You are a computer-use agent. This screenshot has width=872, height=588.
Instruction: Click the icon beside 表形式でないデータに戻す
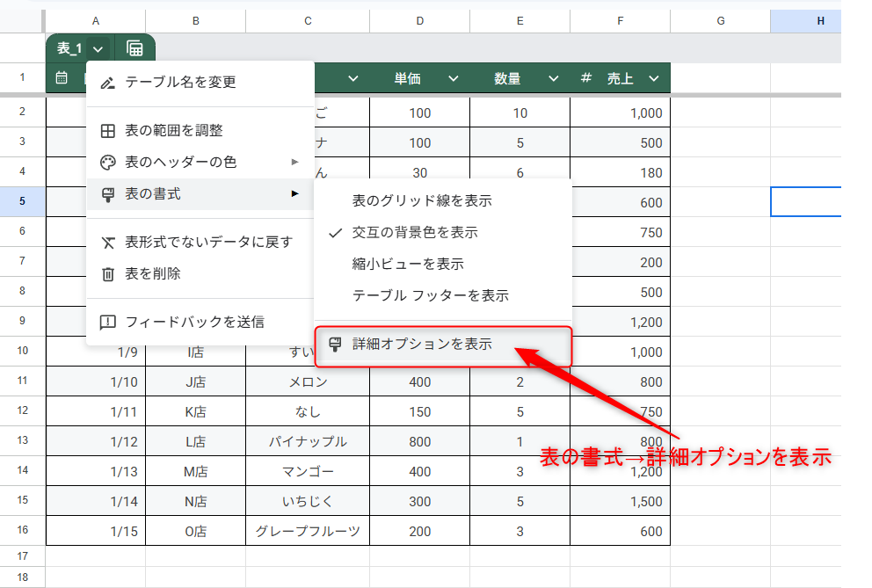108,243
